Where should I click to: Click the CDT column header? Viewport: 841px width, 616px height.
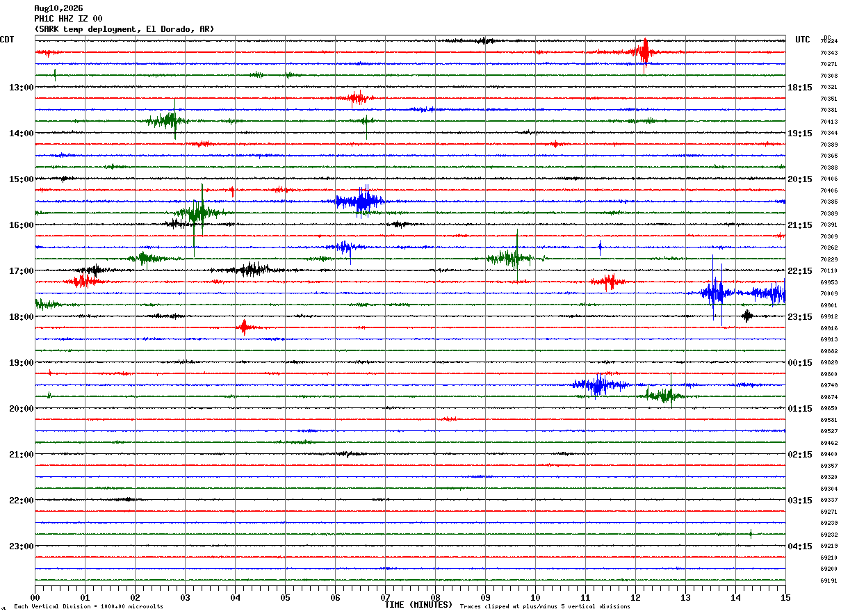click(7, 40)
